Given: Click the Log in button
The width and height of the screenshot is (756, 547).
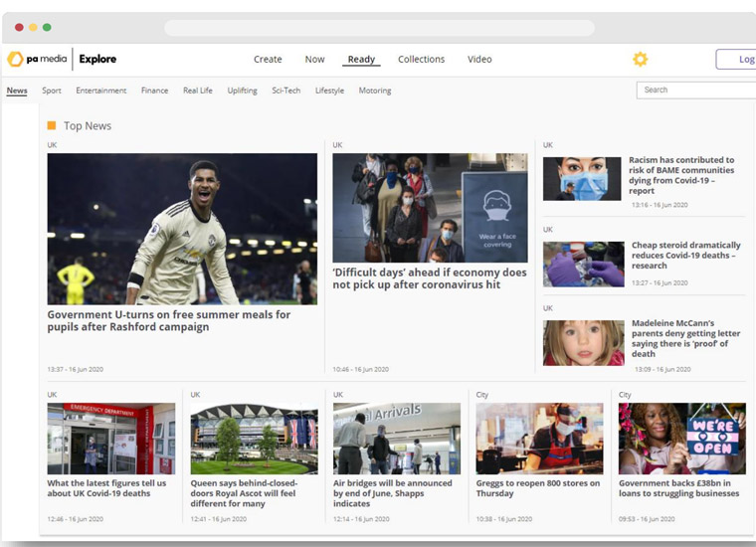Looking at the screenshot, I should click(x=736, y=60).
